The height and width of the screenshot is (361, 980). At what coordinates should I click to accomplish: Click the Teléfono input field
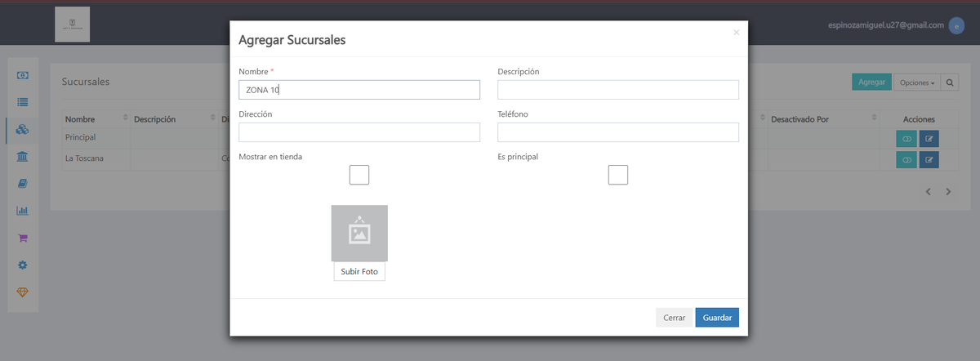tap(618, 132)
